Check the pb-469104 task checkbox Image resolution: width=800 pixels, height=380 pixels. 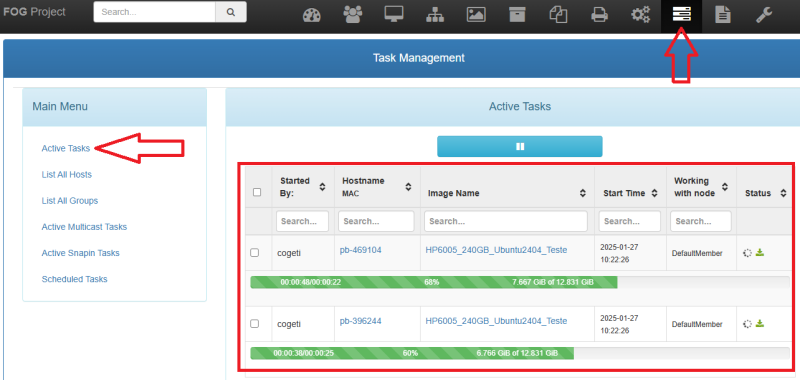255,252
